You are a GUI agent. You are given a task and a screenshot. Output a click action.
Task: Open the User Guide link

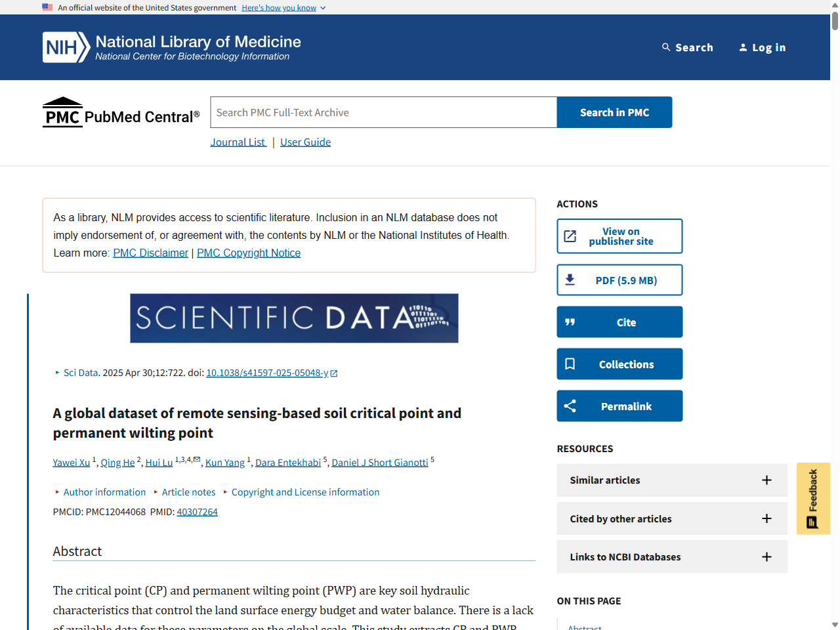tap(305, 142)
